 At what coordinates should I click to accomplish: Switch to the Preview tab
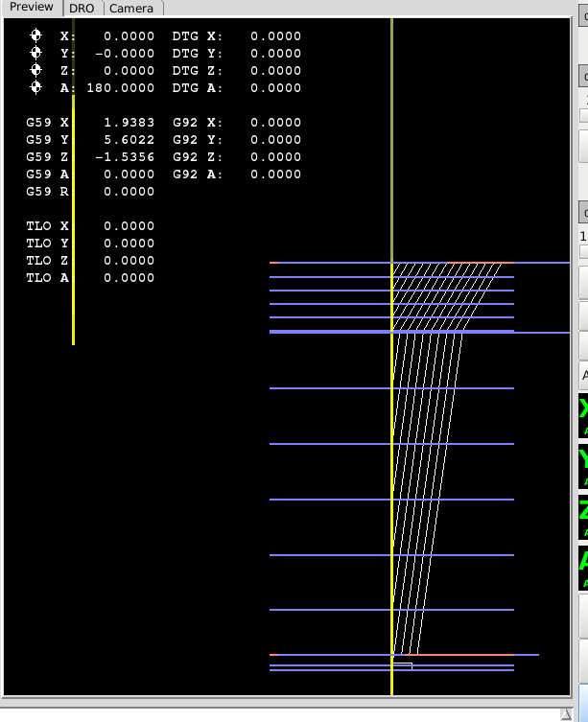(32, 8)
